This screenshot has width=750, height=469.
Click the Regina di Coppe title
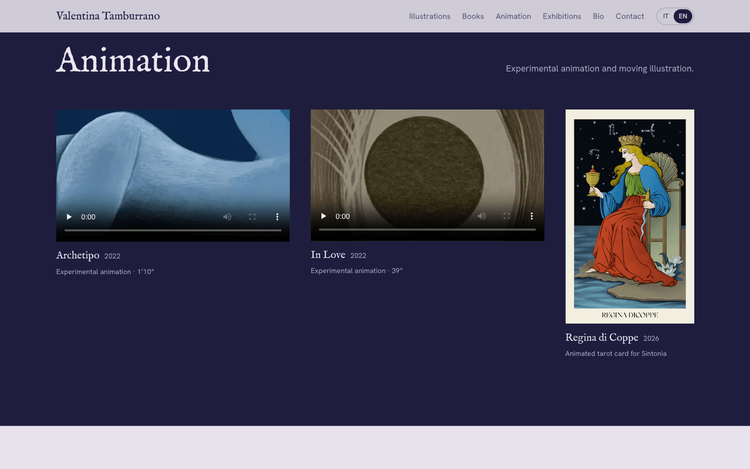[x=602, y=338]
